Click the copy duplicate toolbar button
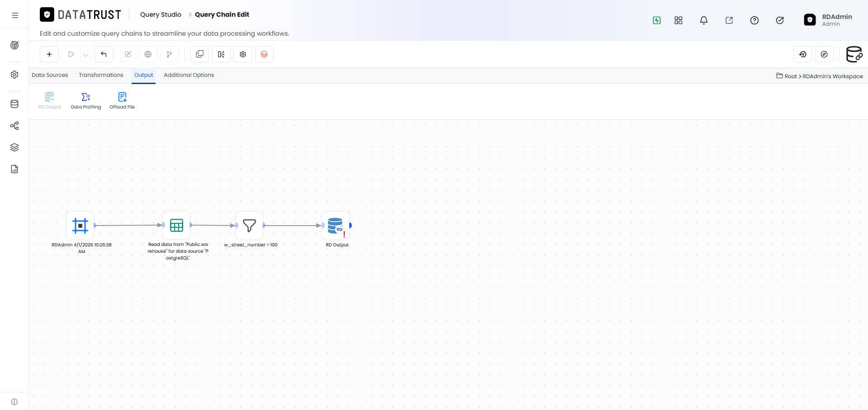The width and height of the screenshot is (868, 410). pos(199,54)
